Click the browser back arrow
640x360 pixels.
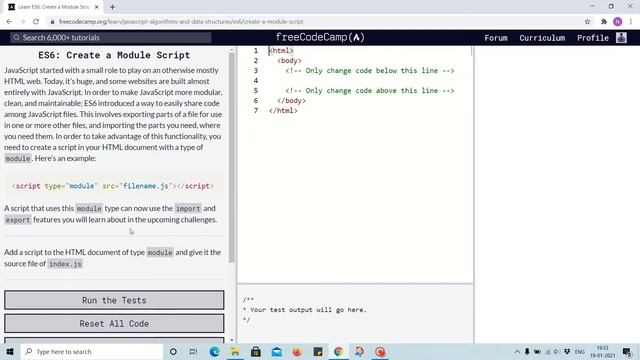click(x=9, y=22)
